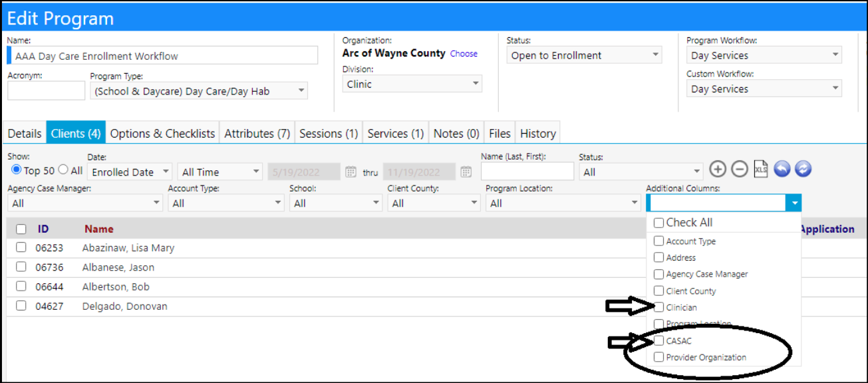Open the Agency Case Manager filter dropdown

tap(85, 203)
